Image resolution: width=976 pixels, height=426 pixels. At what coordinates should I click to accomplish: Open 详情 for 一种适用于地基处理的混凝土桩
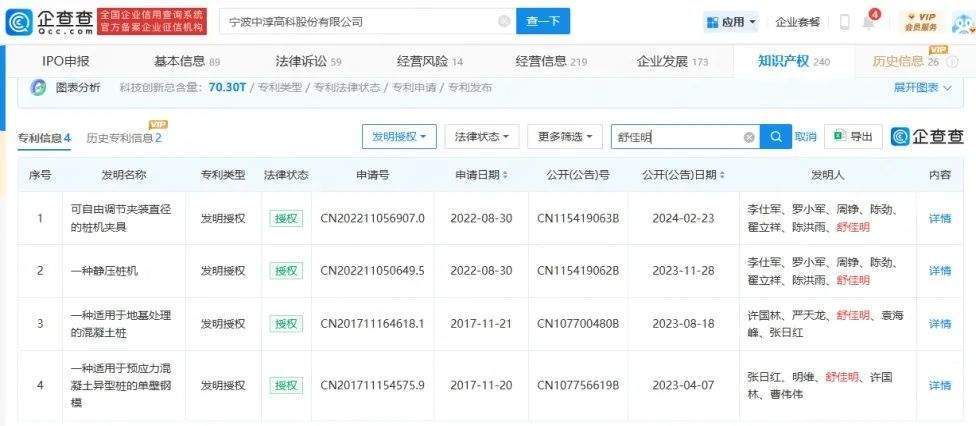(x=940, y=324)
